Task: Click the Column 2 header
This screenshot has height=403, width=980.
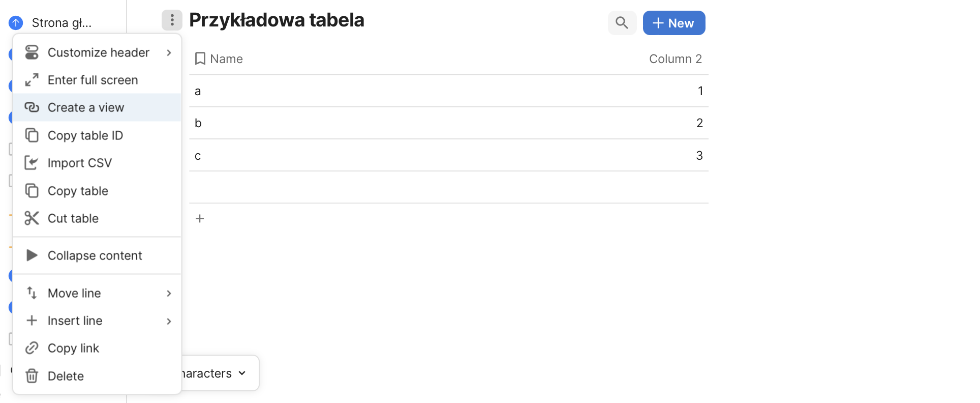Action: [x=675, y=59]
